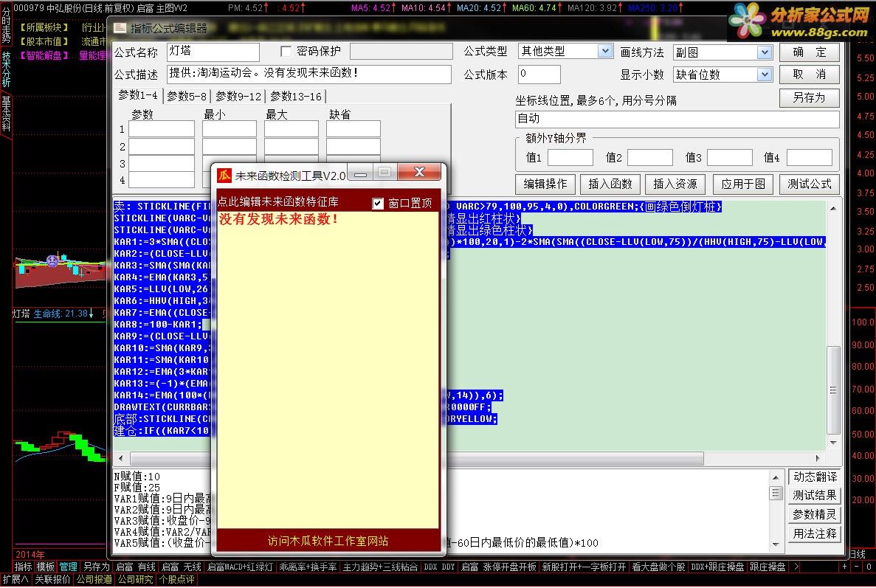Switch to the 参数13-16 tab
The width and height of the screenshot is (876, 588).
coord(295,96)
